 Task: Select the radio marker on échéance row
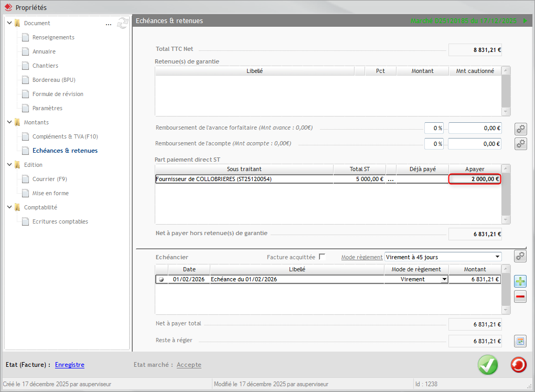pos(161,280)
